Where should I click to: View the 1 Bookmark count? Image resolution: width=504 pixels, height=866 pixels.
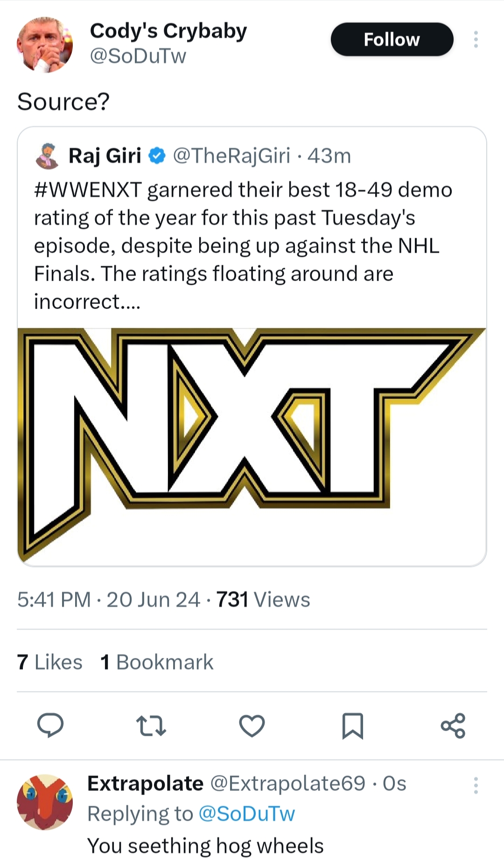pos(157,662)
